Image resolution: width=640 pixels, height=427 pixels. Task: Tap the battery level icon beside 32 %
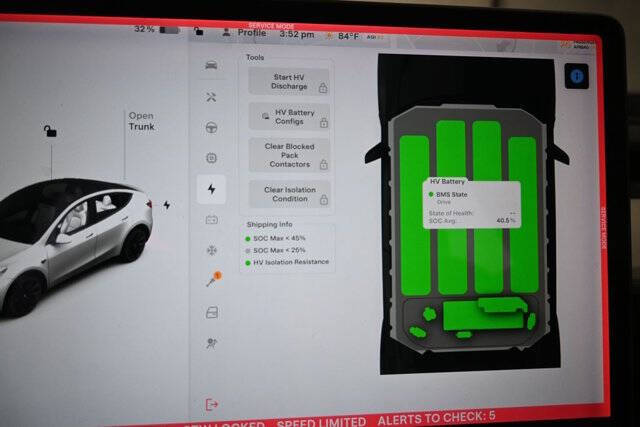(x=169, y=30)
